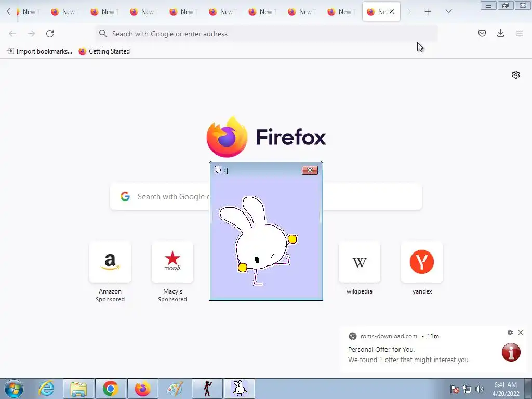The width and height of the screenshot is (532, 399).
Task: Close the active New Tab with its X
Action: pos(392,11)
